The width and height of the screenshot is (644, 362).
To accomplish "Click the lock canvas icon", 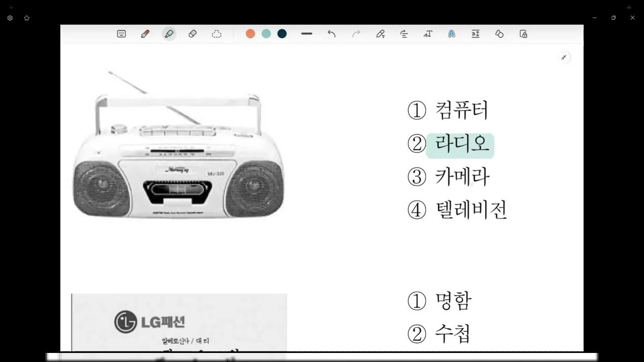I will (523, 34).
